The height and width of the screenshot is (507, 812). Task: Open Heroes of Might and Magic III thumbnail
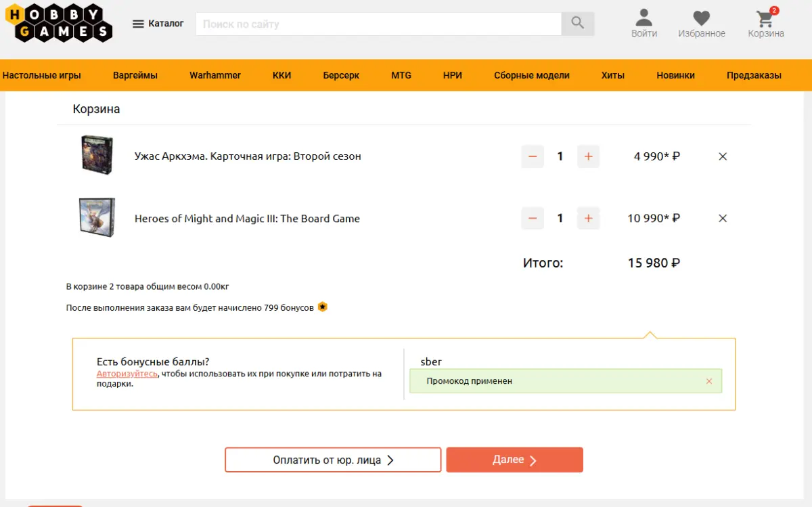coord(97,217)
